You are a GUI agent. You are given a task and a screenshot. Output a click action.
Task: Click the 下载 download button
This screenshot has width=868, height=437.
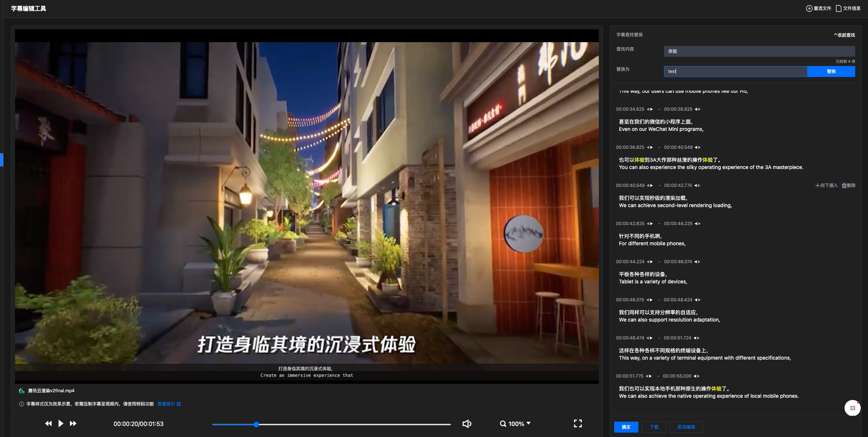coord(654,427)
